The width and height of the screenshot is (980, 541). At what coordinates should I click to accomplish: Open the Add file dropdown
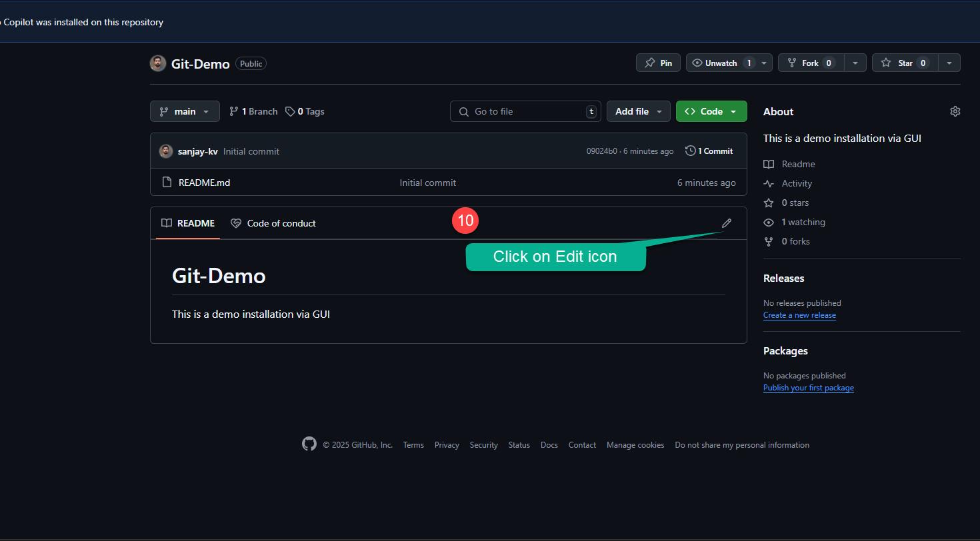(x=638, y=111)
